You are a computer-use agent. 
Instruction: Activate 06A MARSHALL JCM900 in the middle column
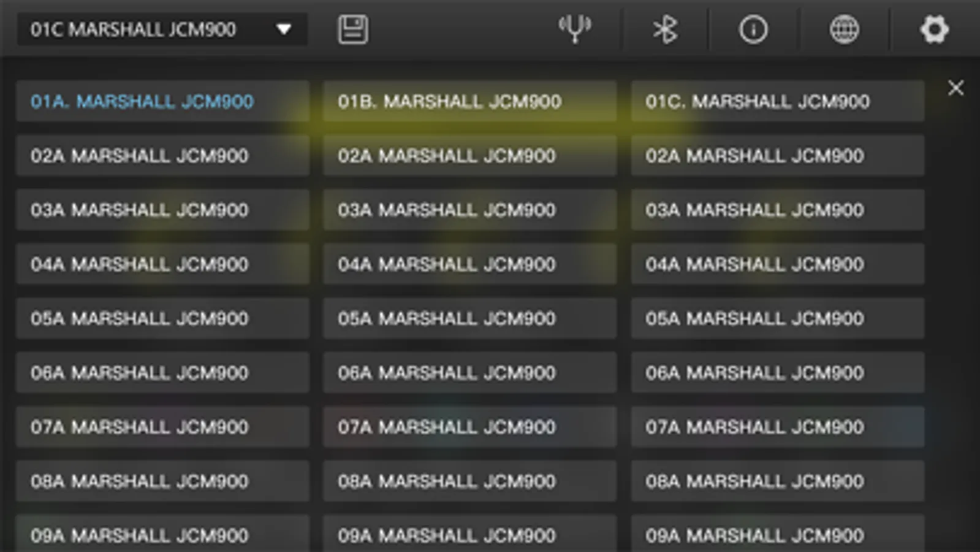[470, 372]
